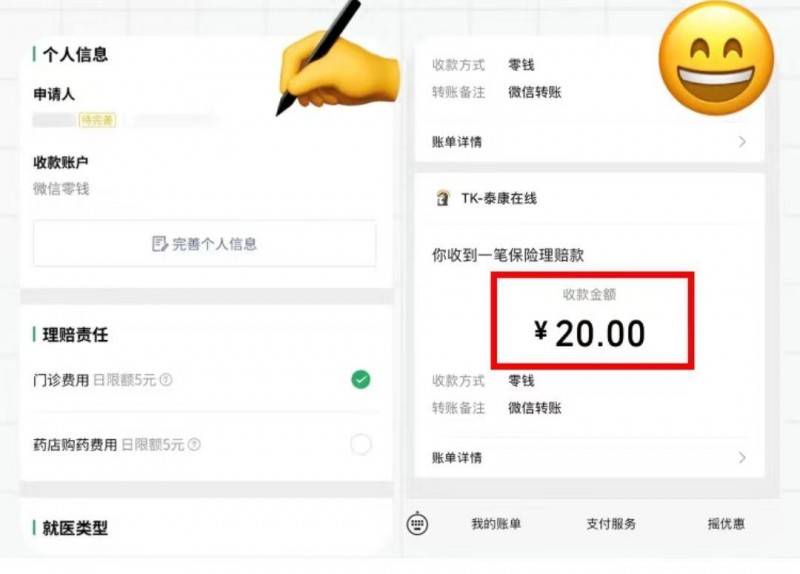Tap the yellow 待完善 tag
Image resolution: width=800 pixels, height=574 pixels.
(97, 121)
